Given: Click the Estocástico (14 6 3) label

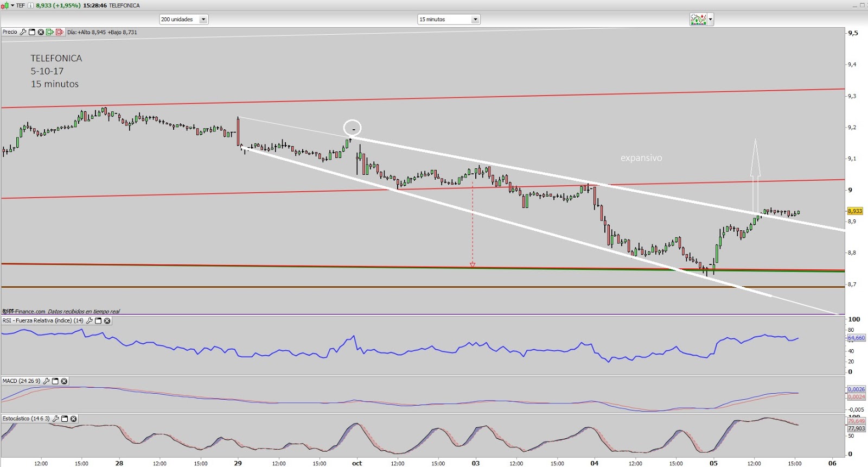Looking at the screenshot, I should point(26,419).
